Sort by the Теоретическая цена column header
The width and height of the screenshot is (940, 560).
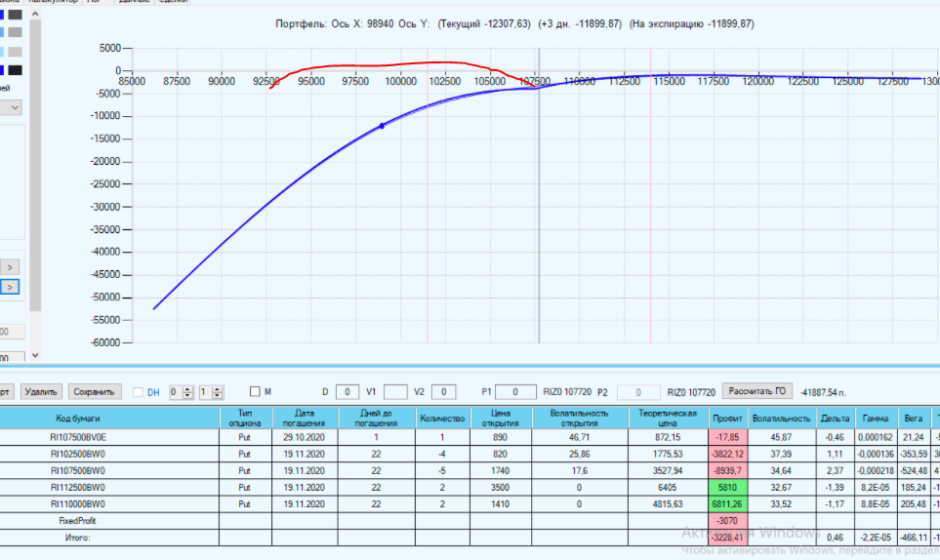[x=668, y=419]
